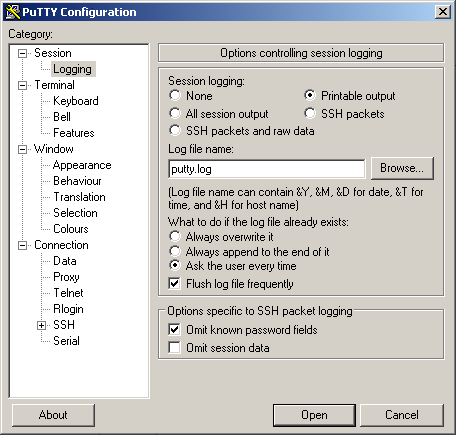The height and width of the screenshot is (435, 456).
Task: Open the Window category
Action: tap(54, 149)
